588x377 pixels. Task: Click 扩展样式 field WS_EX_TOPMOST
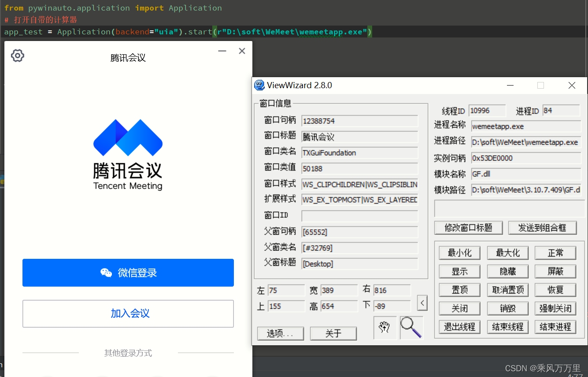point(360,200)
